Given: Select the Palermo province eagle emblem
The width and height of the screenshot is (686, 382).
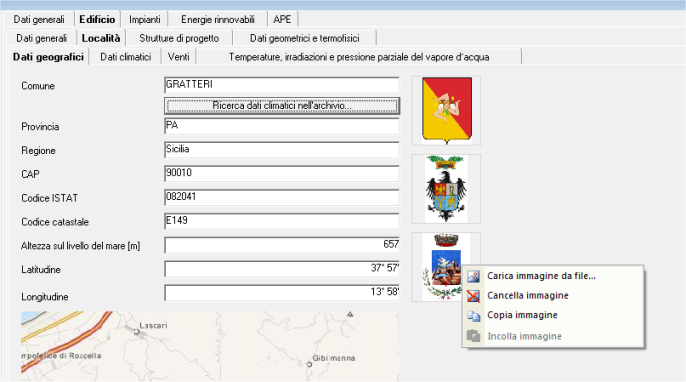Looking at the screenshot, I should tap(446, 189).
